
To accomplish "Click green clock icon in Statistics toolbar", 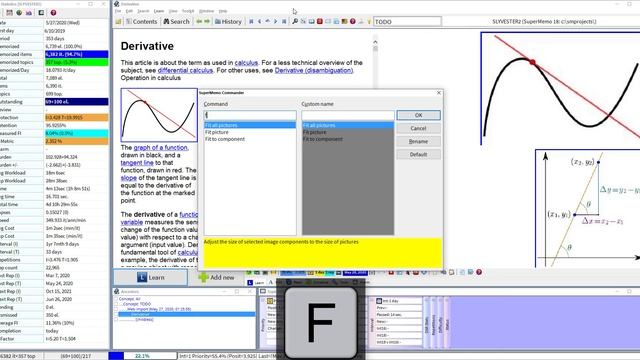I will 19,13.
